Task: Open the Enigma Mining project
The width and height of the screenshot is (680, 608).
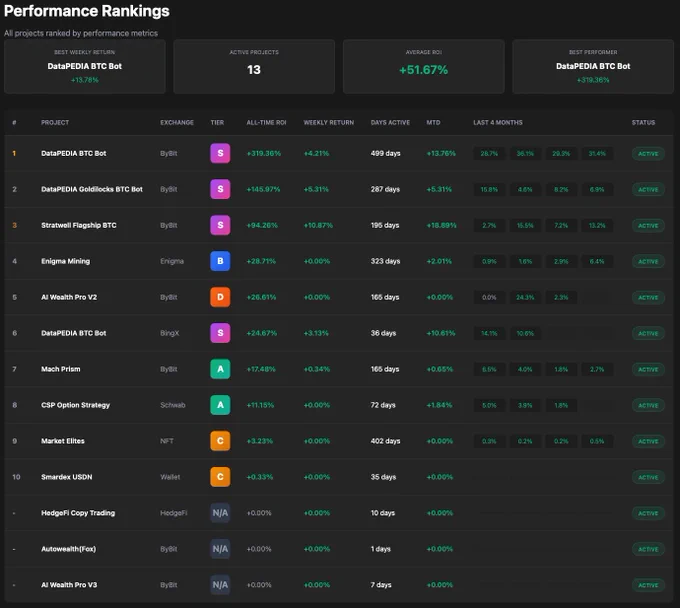Action: pos(65,261)
